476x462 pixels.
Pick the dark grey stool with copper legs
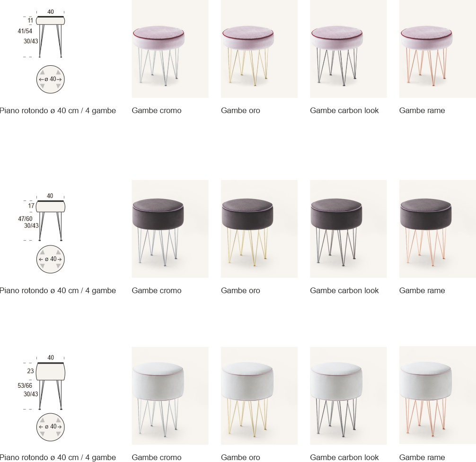pos(438,229)
